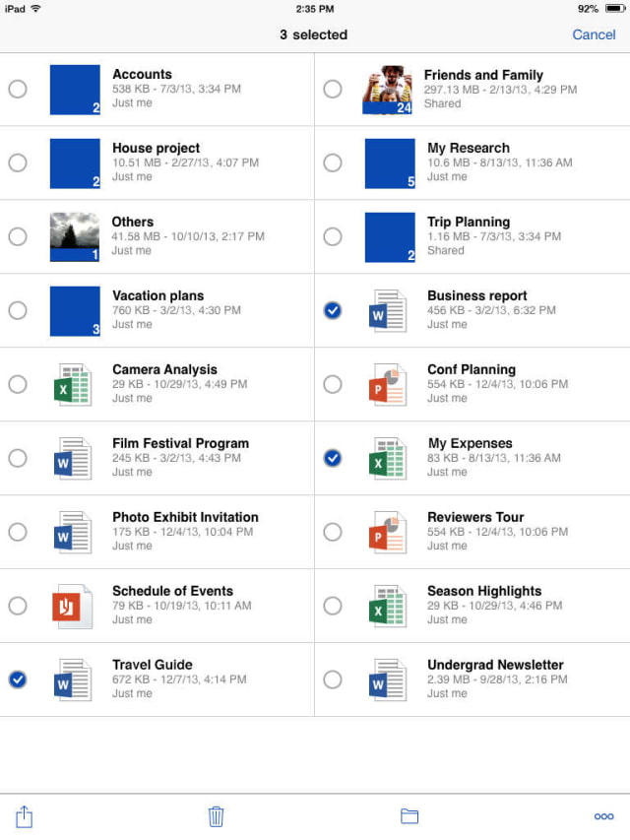
Task: Tap the PowerPoint icon for Conf Planning
Action: click(x=388, y=384)
